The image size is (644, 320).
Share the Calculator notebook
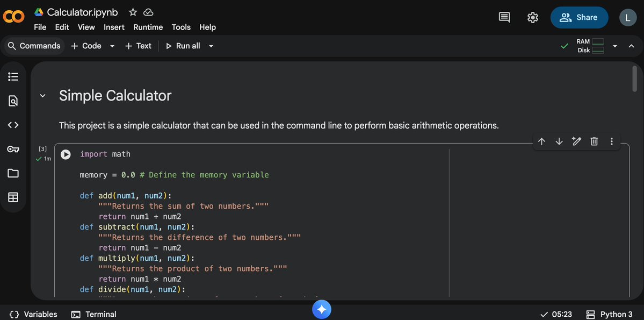click(x=579, y=17)
